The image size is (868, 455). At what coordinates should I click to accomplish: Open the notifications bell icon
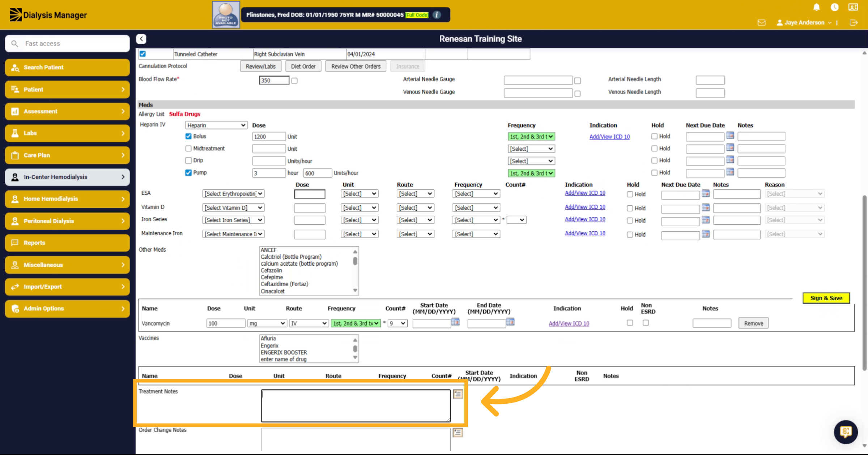816,7
